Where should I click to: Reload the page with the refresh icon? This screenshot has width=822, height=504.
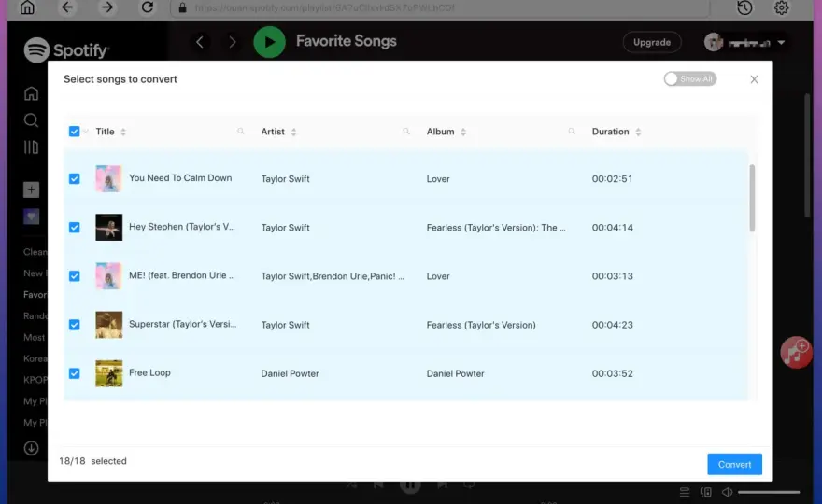tap(148, 7)
